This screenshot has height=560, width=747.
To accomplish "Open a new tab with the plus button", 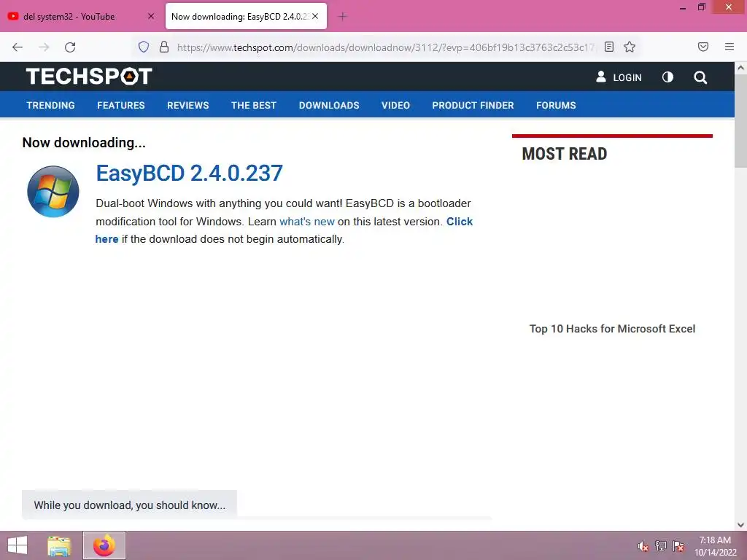I will click(342, 17).
